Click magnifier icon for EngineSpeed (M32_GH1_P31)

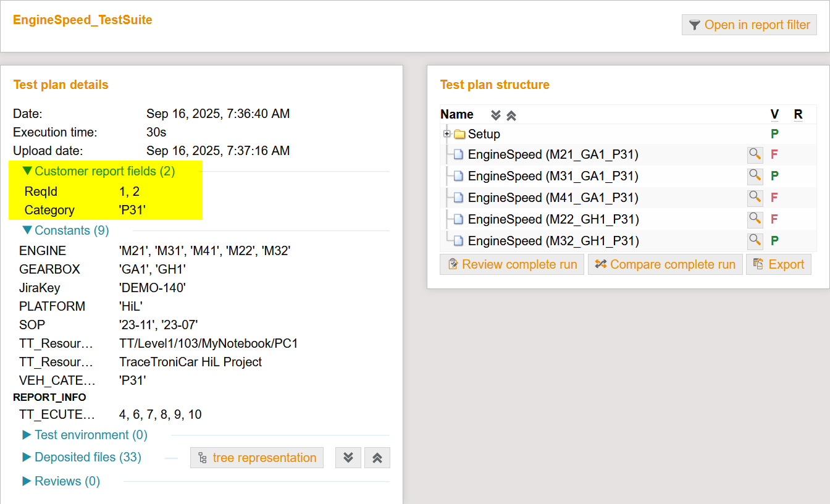click(755, 241)
